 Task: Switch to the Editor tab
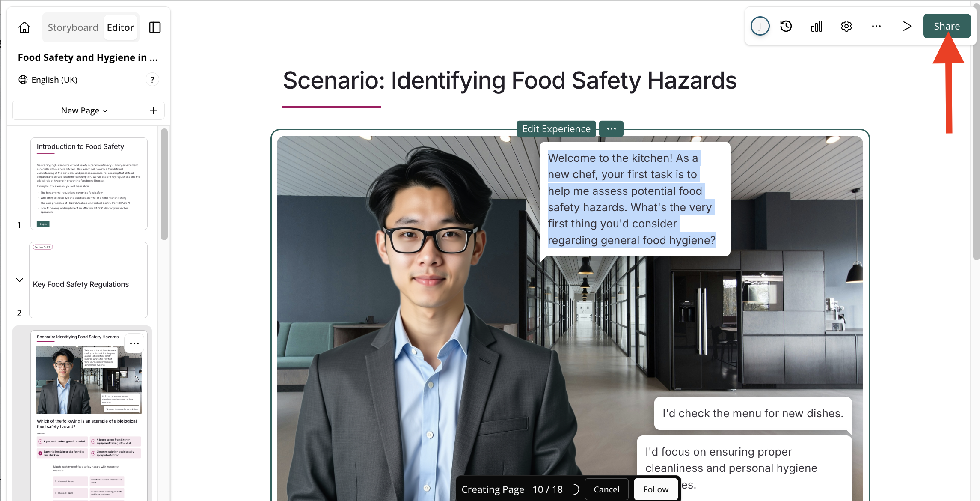(x=120, y=27)
